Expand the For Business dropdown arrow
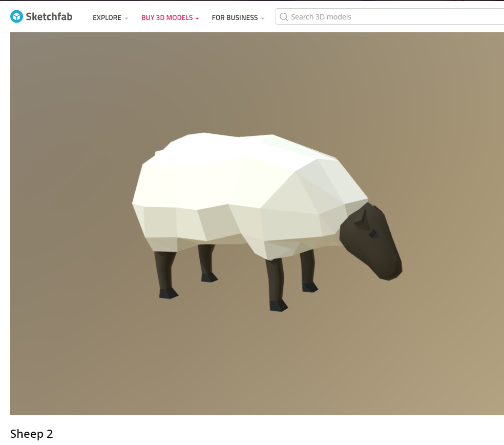 [x=263, y=18]
